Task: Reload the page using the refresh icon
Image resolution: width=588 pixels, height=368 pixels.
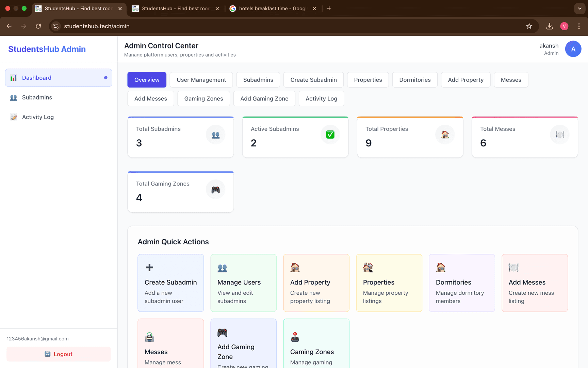Action: coord(38,26)
